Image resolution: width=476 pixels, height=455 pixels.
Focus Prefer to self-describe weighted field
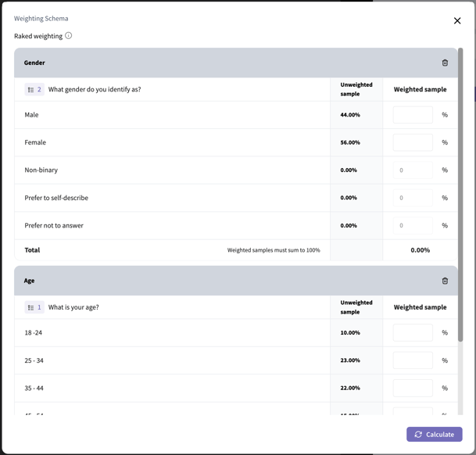click(413, 198)
